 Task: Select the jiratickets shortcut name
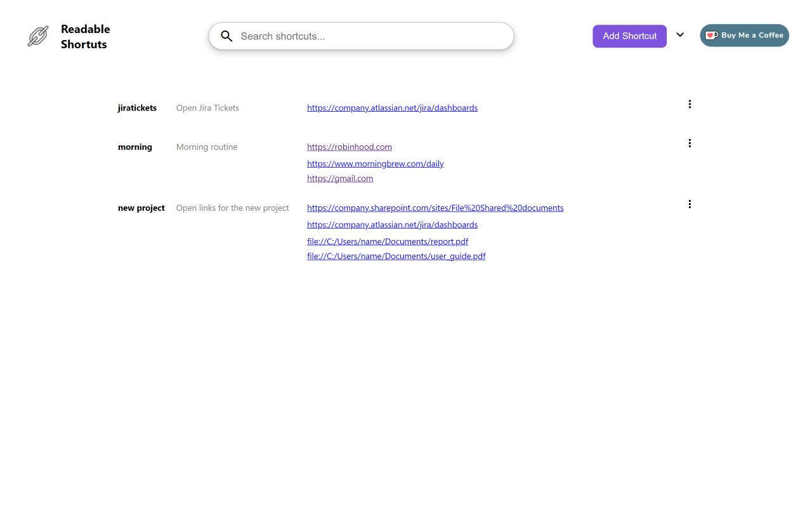tap(137, 108)
